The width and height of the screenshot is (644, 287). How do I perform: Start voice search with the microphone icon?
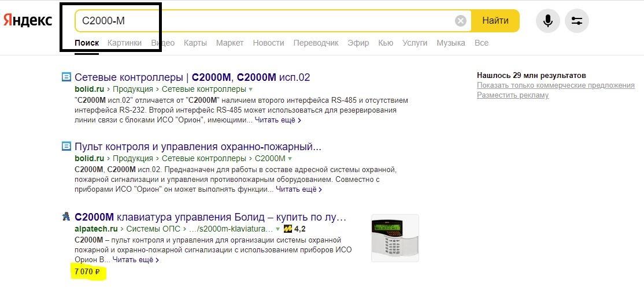[547, 21]
